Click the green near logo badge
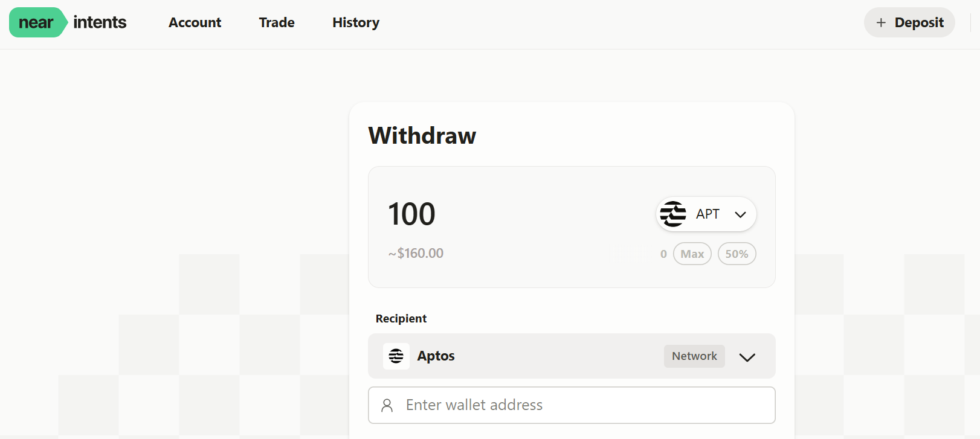 pyautogui.click(x=36, y=22)
